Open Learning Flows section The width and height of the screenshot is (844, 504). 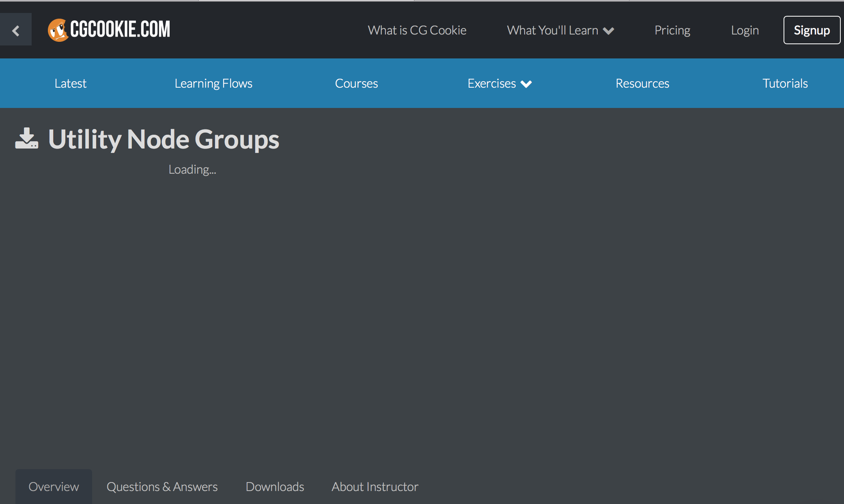click(x=213, y=84)
